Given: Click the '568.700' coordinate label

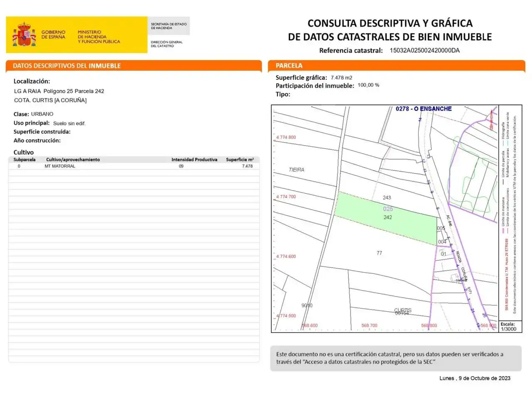Looking at the screenshot, I should (x=369, y=326).
